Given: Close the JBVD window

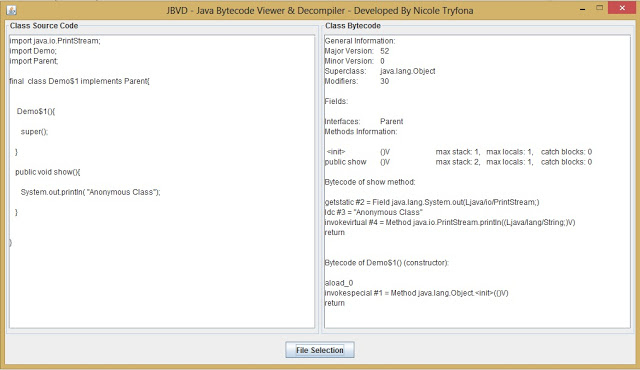Looking at the screenshot, I should (622, 8).
